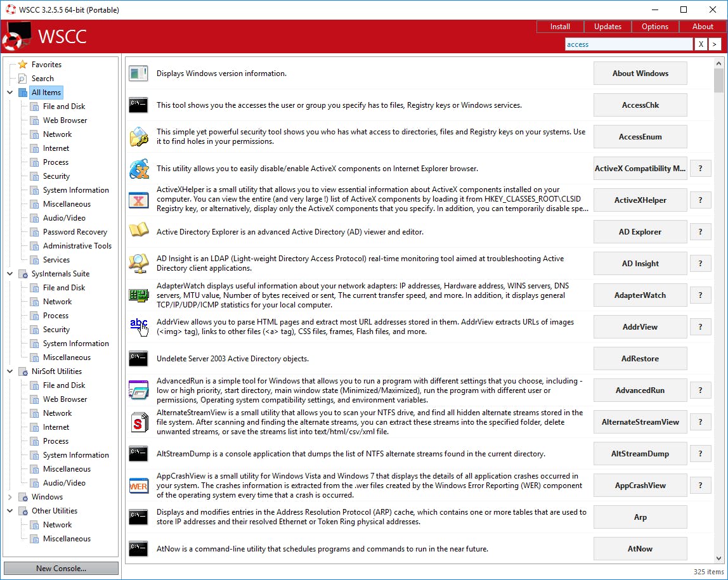728x580 pixels.
Task: Click the '325 items' status text
Action: point(708,572)
